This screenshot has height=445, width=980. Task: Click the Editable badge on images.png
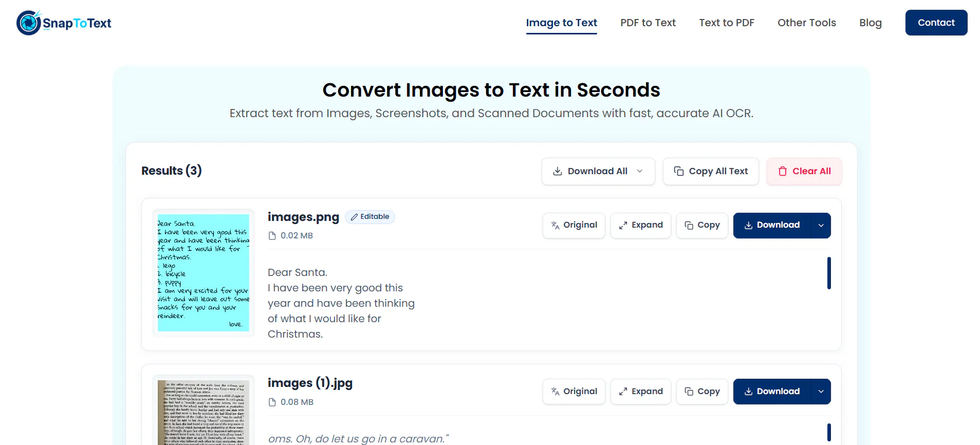pos(369,217)
